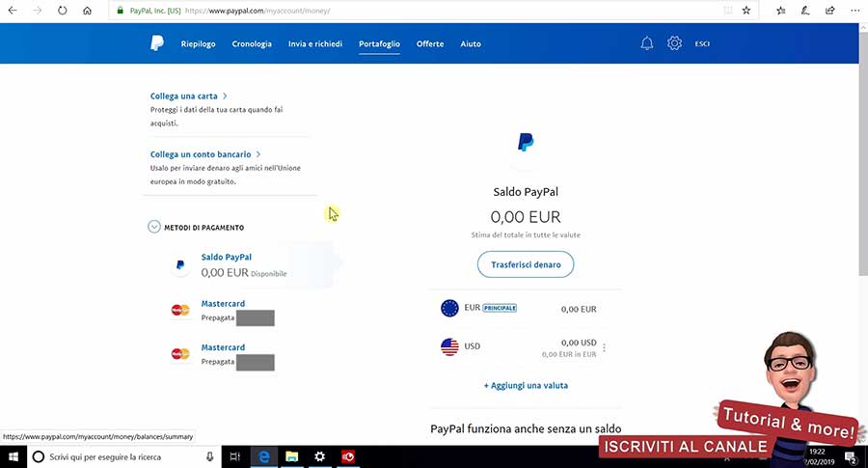Open File Explorer from taskbar

pos(291,457)
